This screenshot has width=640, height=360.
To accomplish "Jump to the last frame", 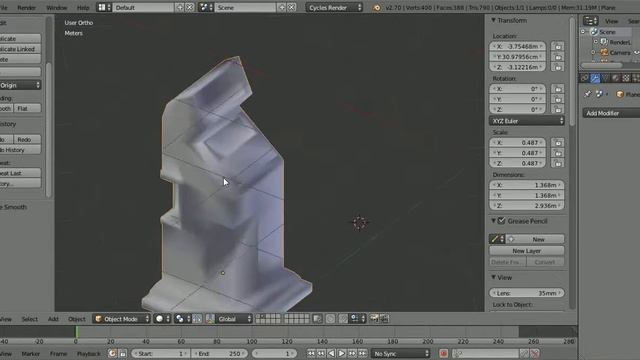I will tap(362, 353).
